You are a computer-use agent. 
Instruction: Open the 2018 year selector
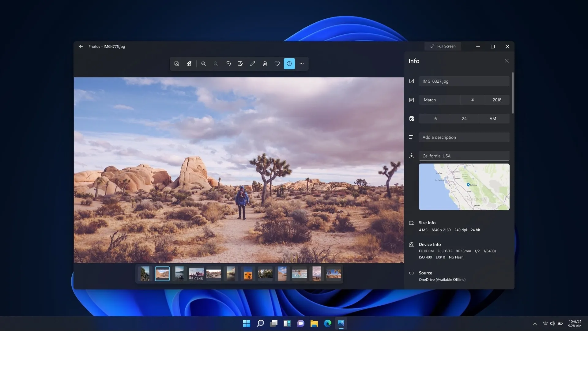pos(497,100)
